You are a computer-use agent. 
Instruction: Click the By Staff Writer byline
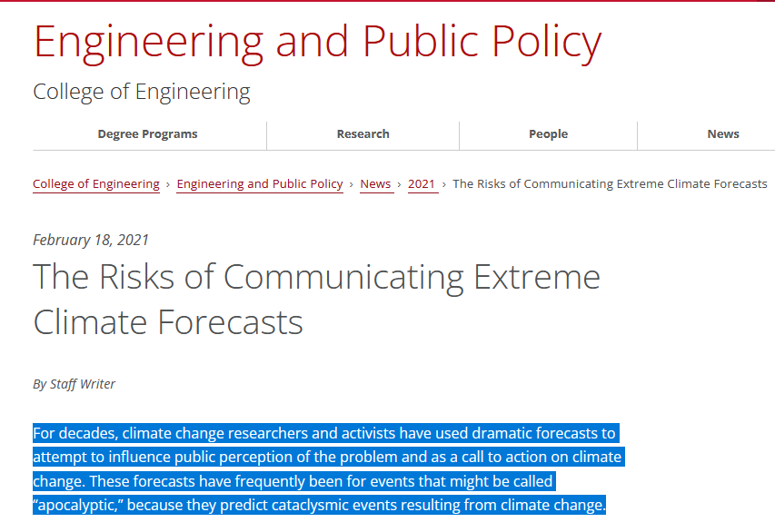click(x=75, y=384)
